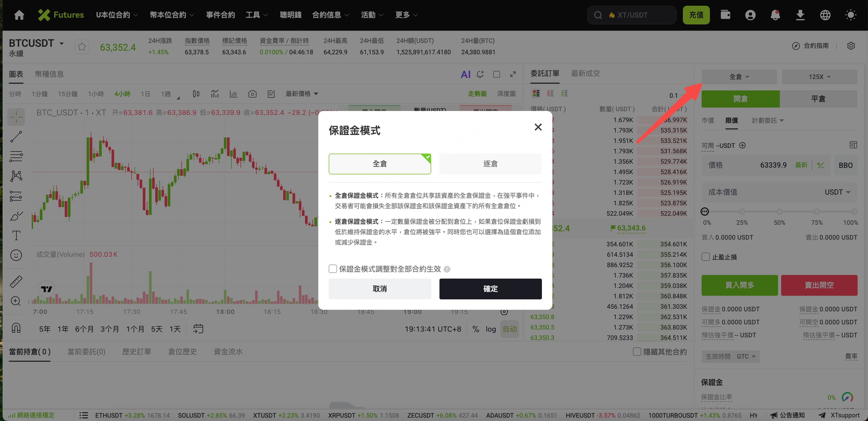Enable 止盈止損 checkbox
Screen dimensions: 868x421
pos(705,257)
